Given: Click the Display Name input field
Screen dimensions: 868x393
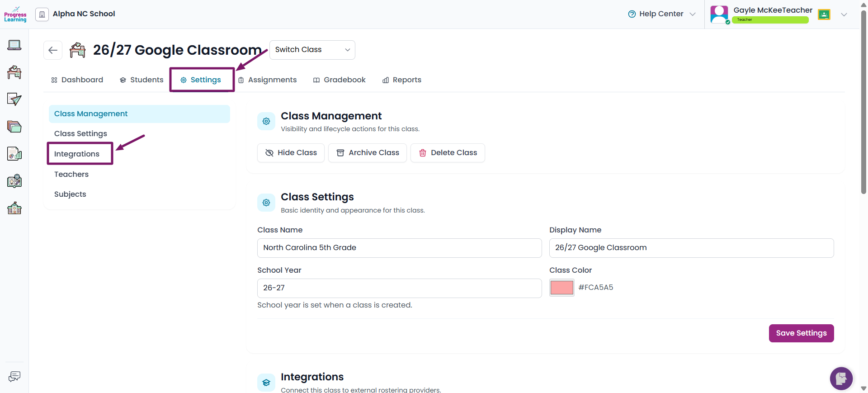Looking at the screenshot, I should 692,248.
